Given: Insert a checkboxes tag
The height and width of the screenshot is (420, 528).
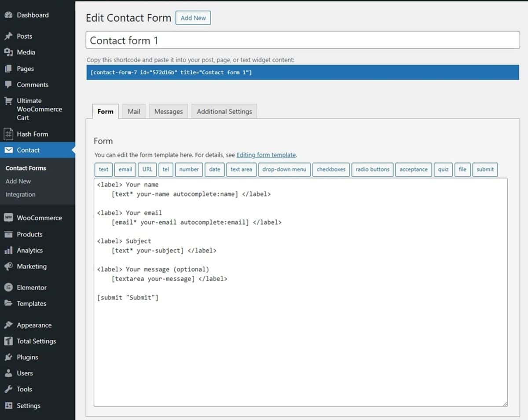Looking at the screenshot, I should 331,169.
